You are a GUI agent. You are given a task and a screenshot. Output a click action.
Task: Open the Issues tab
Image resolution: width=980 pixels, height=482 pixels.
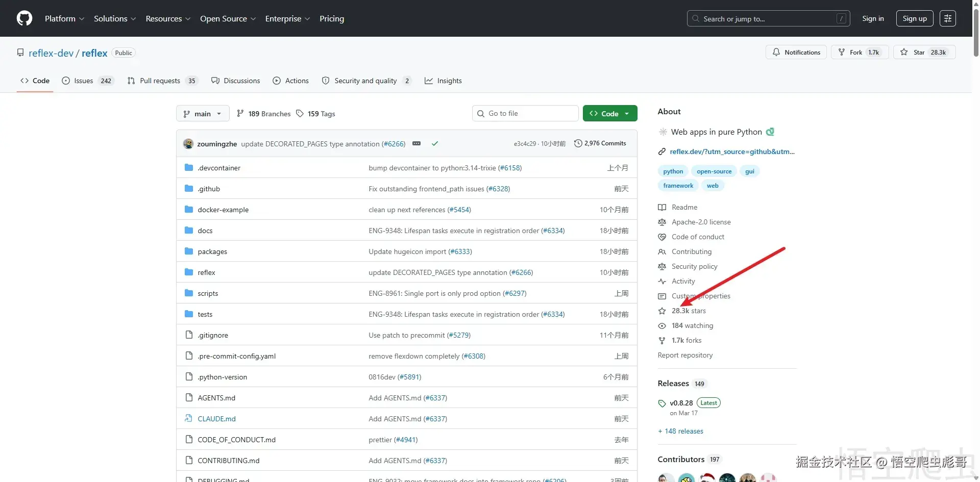87,81
